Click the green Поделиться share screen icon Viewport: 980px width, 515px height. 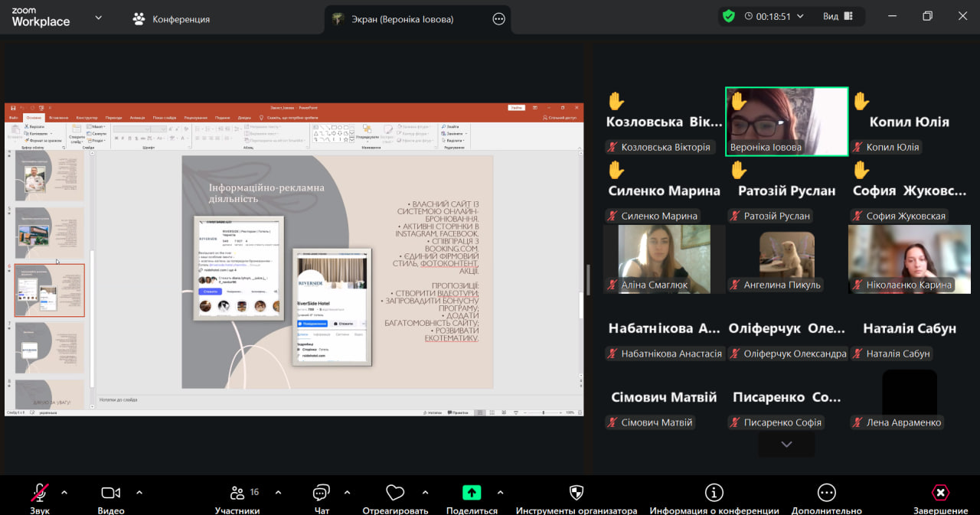472,494
